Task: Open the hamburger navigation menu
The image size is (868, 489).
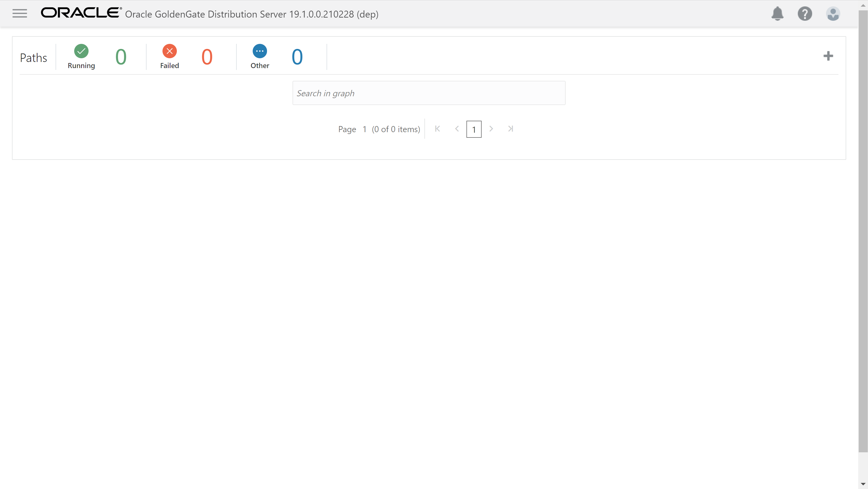Action: pyautogui.click(x=19, y=14)
